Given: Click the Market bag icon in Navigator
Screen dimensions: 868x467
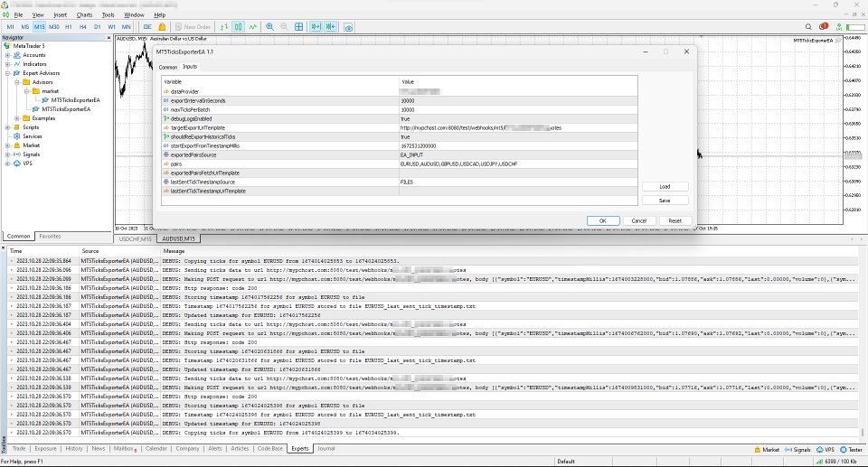Looking at the screenshot, I should coord(17,145).
